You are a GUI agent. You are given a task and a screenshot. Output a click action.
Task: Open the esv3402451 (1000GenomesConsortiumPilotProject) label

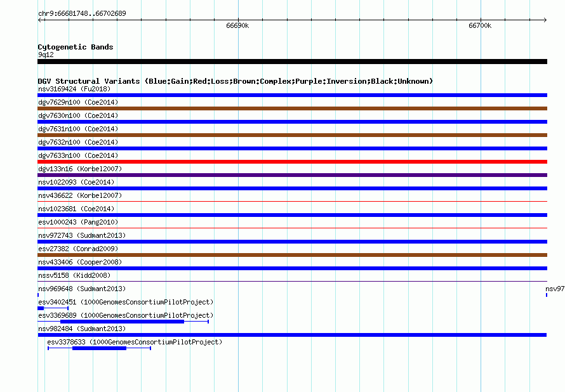click(x=126, y=302)
